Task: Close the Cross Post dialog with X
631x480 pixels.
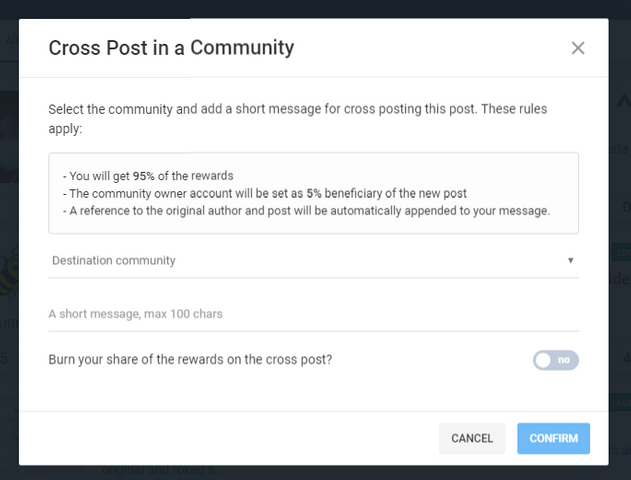Action: (578, 48)
